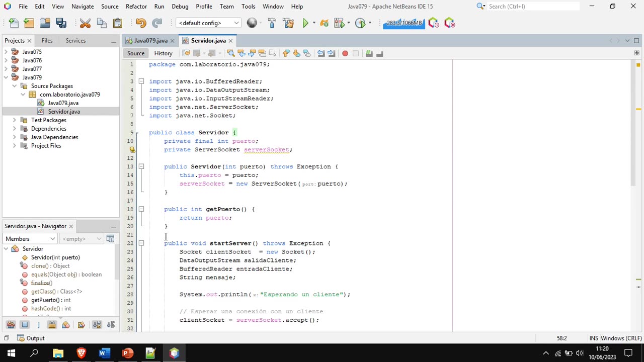644x362 pixels.
Task: Shift line left editor toolbar icon
Action: pyautogui.click(x=321, y=53)
